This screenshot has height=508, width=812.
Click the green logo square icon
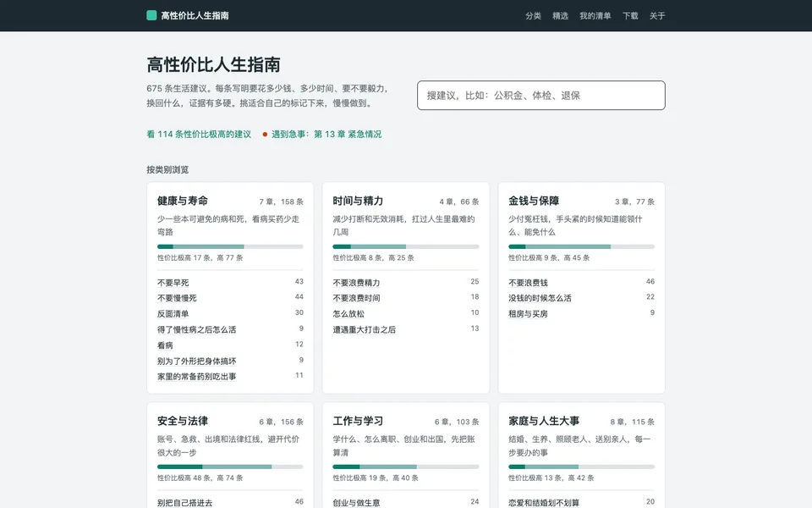point(151,15)
